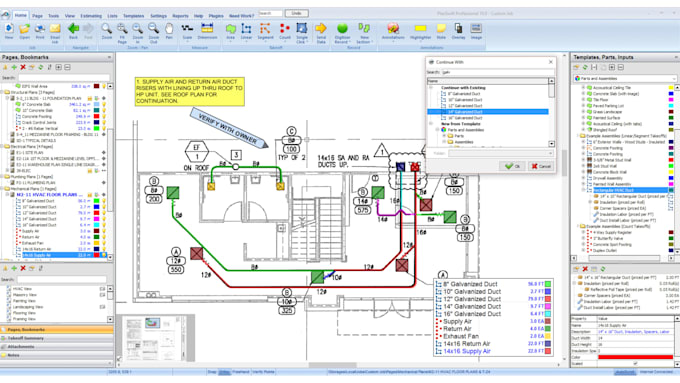The image size is (680, 383).
Task: Click the Send Data arrow icon
Action: click(x=321, y=29)
